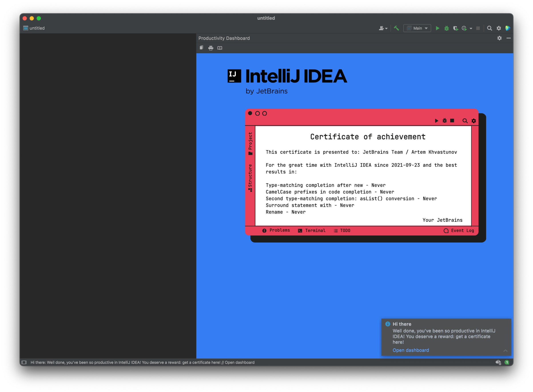
Task: Open the IDE status indicator icon in status bar
Action: click(x=498, y=362)
